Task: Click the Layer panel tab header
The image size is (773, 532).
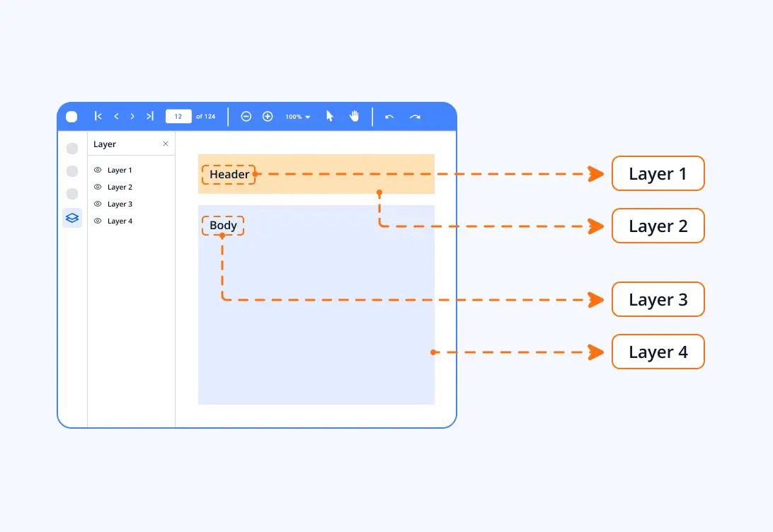Action: pyautogui.click(x=104, y=144)
